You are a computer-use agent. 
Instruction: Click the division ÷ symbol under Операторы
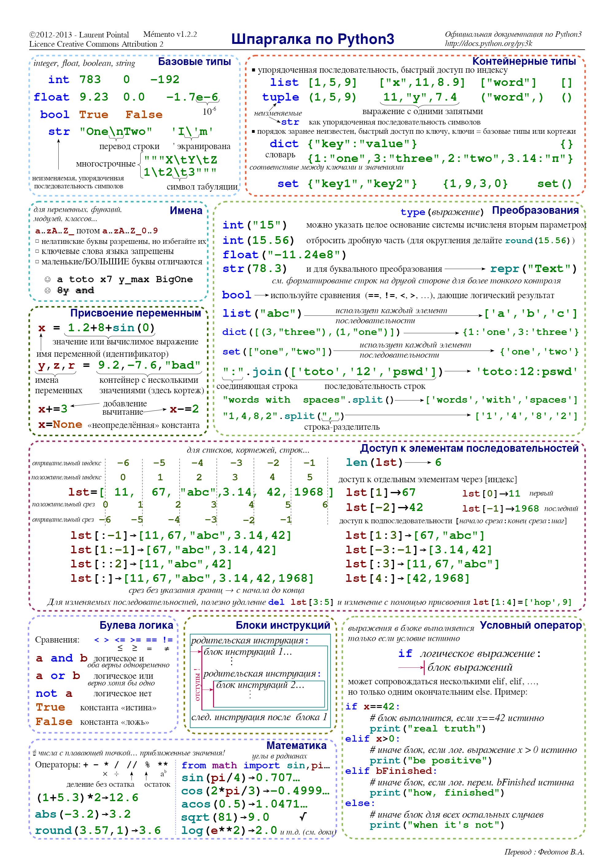pos(117,774)
